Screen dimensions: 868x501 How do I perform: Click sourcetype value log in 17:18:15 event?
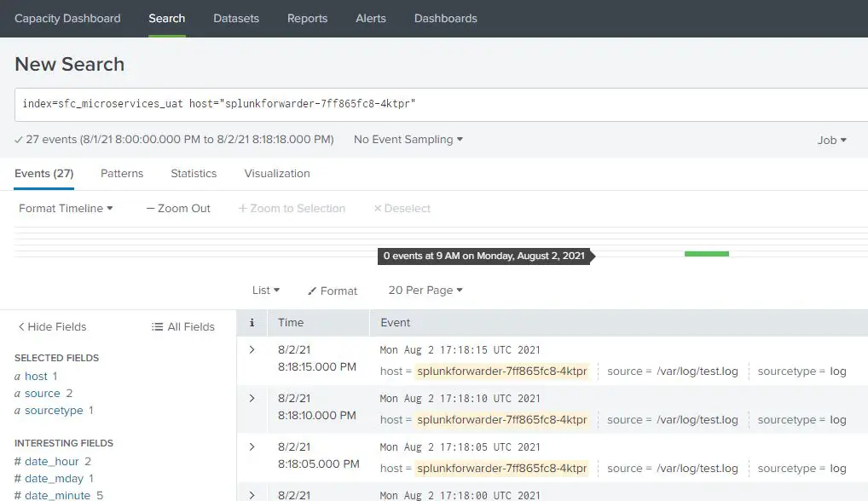[x=838, y=371]
